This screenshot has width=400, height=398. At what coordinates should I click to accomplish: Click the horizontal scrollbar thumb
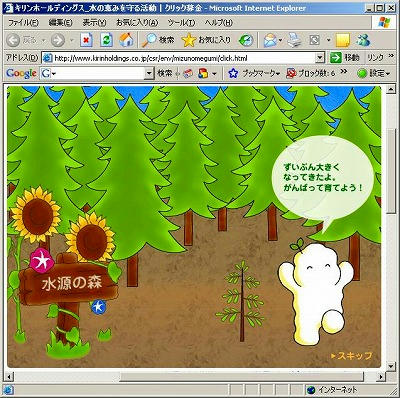[x=242, y=377]
